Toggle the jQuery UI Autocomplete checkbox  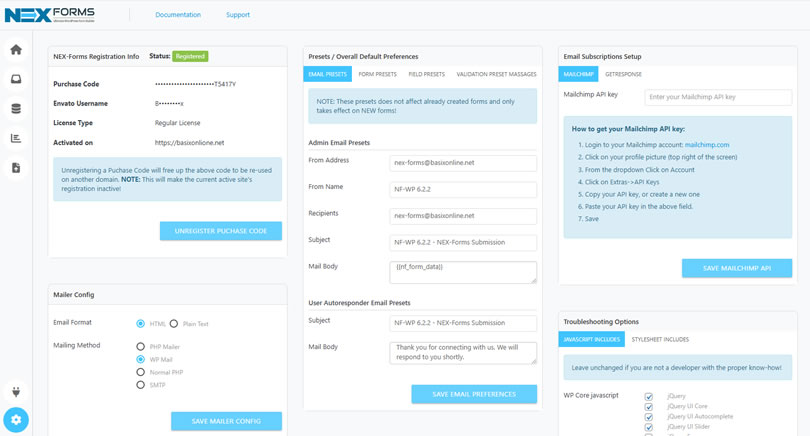649,417
